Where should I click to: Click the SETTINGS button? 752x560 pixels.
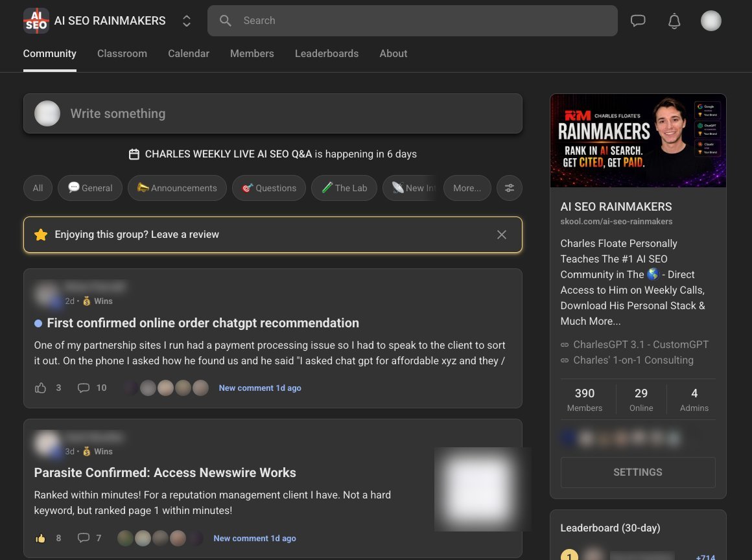(638, 472)
